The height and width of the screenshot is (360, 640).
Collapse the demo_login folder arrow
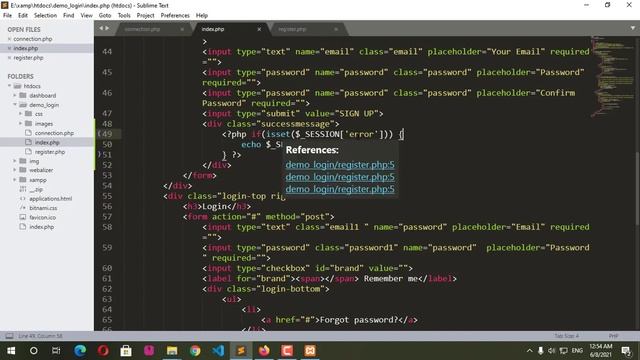tap(15, 104)
